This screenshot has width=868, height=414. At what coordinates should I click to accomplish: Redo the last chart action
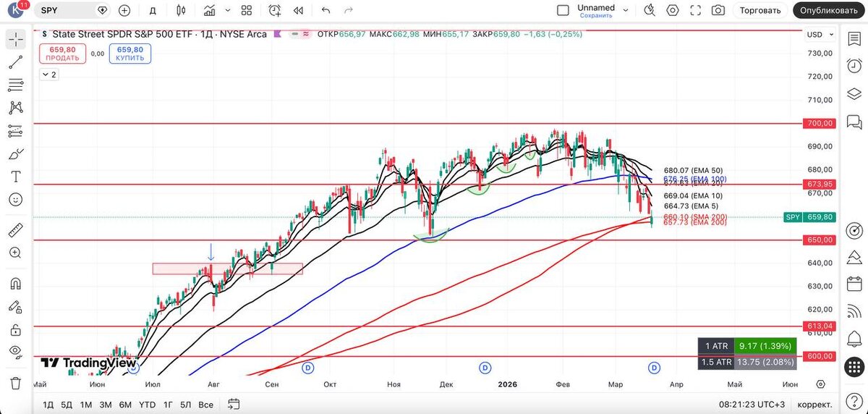[x=349, y=10]
